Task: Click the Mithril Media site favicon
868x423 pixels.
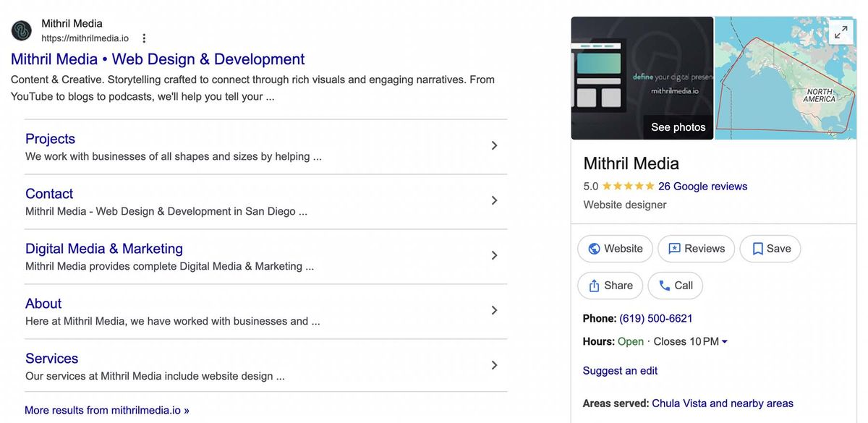Action: 21,30
